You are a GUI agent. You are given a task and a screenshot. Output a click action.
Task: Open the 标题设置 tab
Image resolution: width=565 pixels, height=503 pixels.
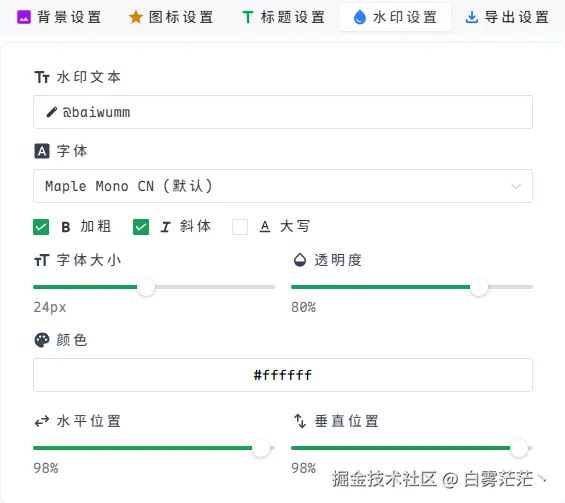point(284,17)
